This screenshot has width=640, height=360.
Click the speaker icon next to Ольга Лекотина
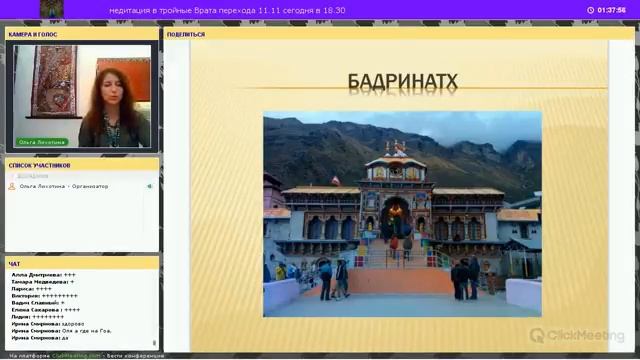click(x=150, y=186)
